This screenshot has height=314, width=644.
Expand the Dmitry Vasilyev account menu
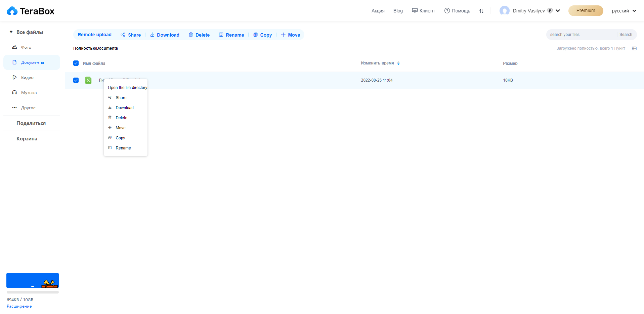(558, 11)
